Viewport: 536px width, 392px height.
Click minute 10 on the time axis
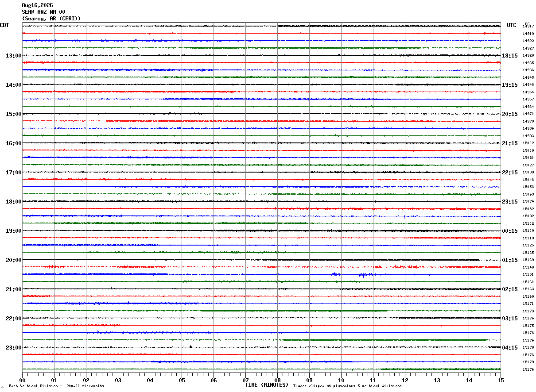(341, 380)
